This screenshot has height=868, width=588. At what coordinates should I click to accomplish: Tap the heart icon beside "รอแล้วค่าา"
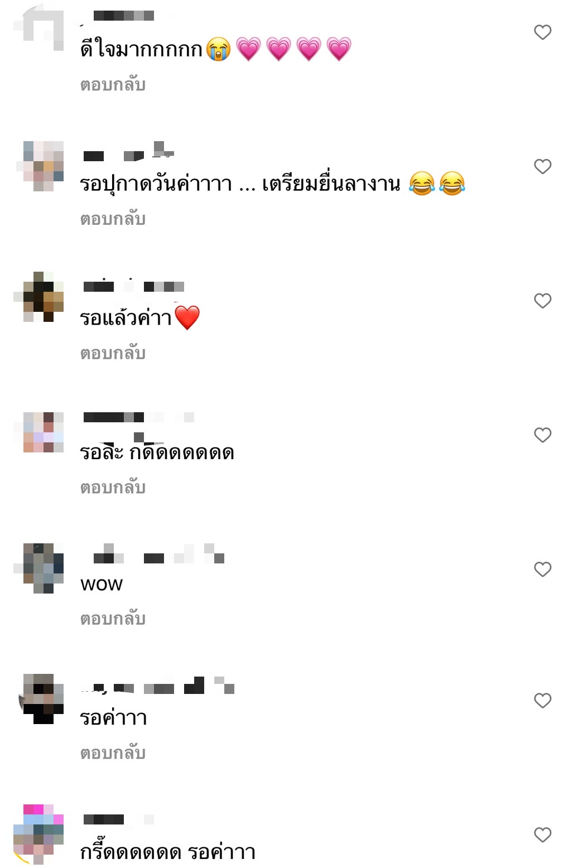point(543,301)
